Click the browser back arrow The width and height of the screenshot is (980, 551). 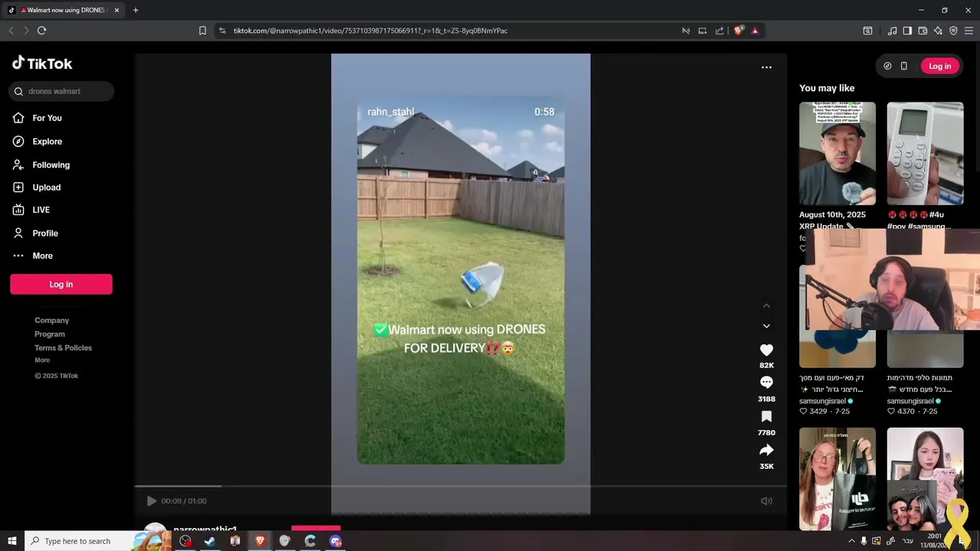tap(11, 31)
